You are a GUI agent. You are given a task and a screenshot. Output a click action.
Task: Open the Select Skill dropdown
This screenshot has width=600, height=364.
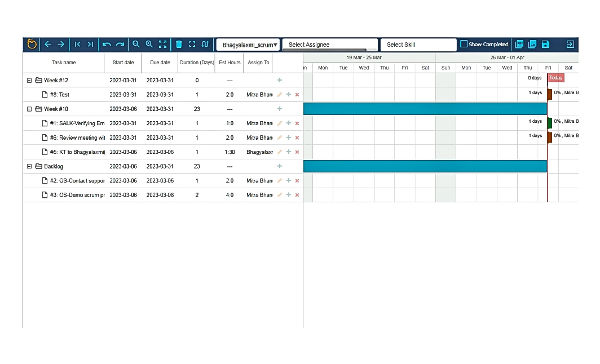[418, 44]
